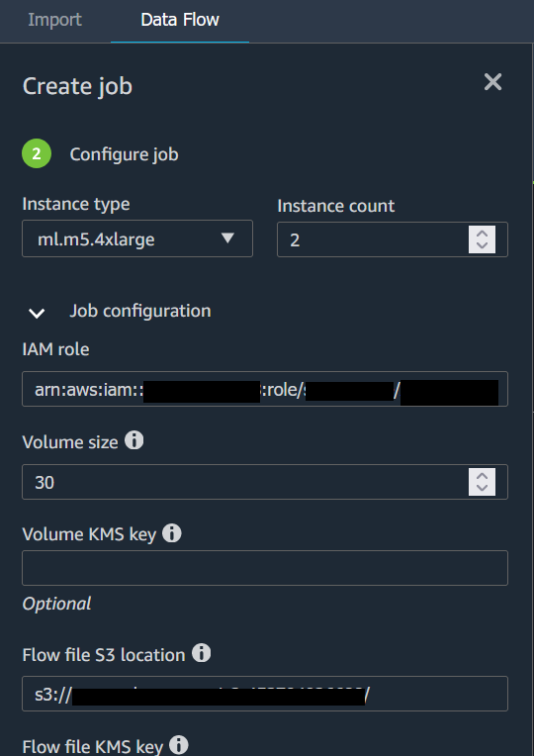This screenshot has width=534, height=756.
Task: Decrease Volume size with down arrow
Action: pyautogui.click(x=482, y=488)
